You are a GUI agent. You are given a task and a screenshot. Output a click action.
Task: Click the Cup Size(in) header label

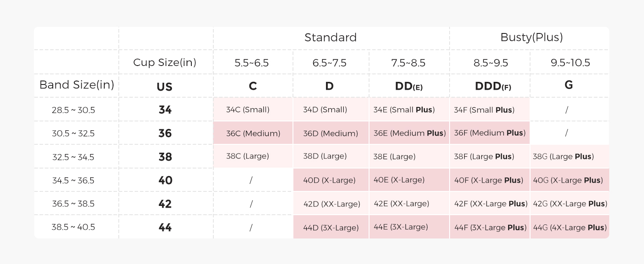point(165,62)
